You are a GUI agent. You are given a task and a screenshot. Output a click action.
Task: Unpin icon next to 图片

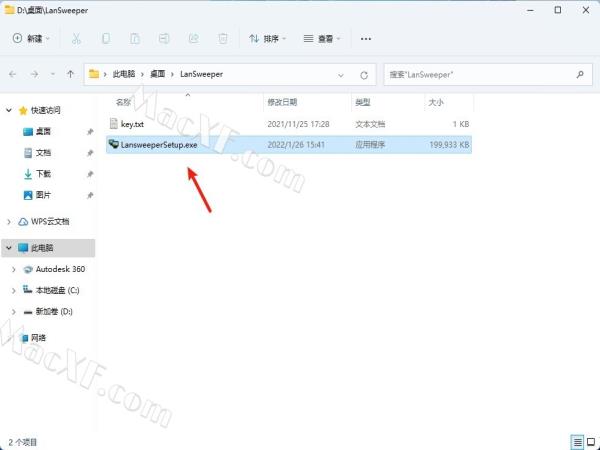[x=90, y=196]
